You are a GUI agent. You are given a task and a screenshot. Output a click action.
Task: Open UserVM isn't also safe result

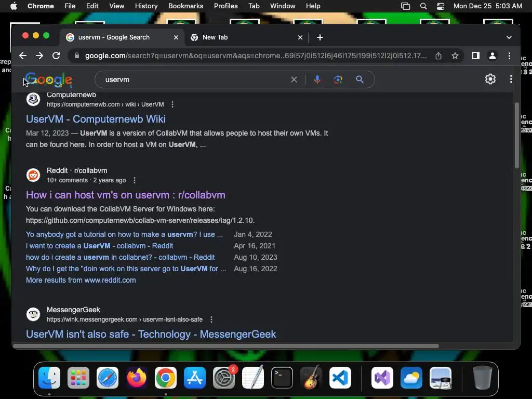point(151,334)
